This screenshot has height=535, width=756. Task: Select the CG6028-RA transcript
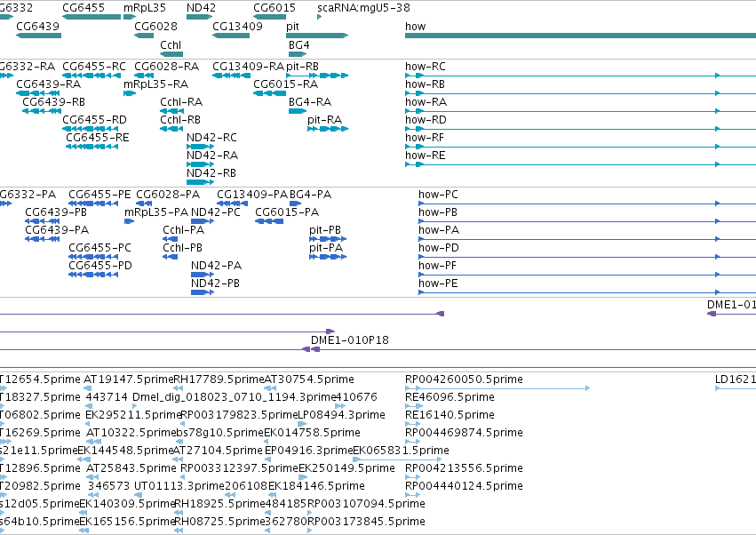click(144, 76)
